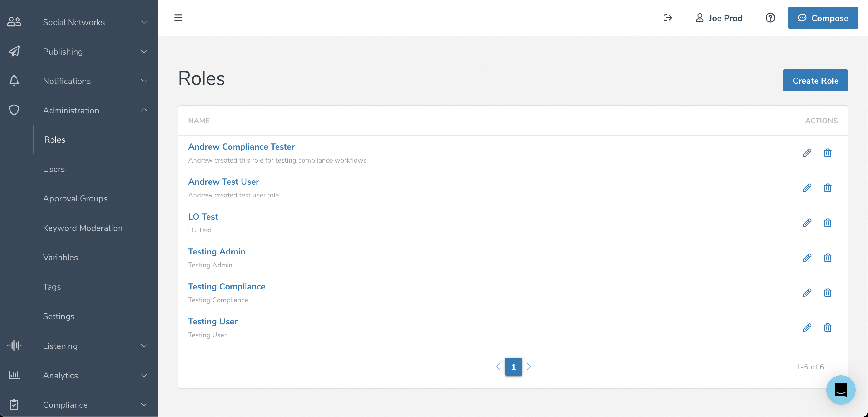The width and height of the screenshot is (868, 417).
Task: Click the Create Role button
Action: coord(815,81)
